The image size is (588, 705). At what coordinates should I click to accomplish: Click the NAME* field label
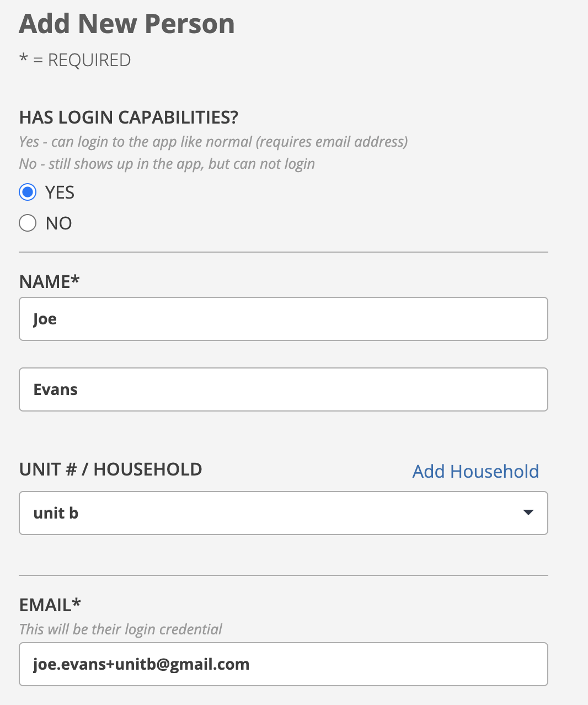point(50,281)
